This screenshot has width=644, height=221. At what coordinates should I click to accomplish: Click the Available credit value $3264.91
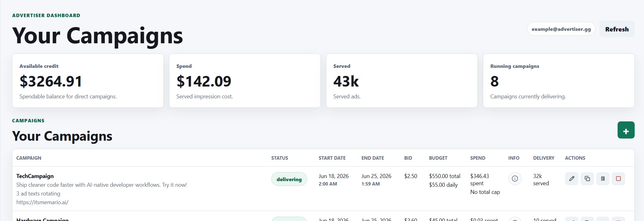pos(51,81)
